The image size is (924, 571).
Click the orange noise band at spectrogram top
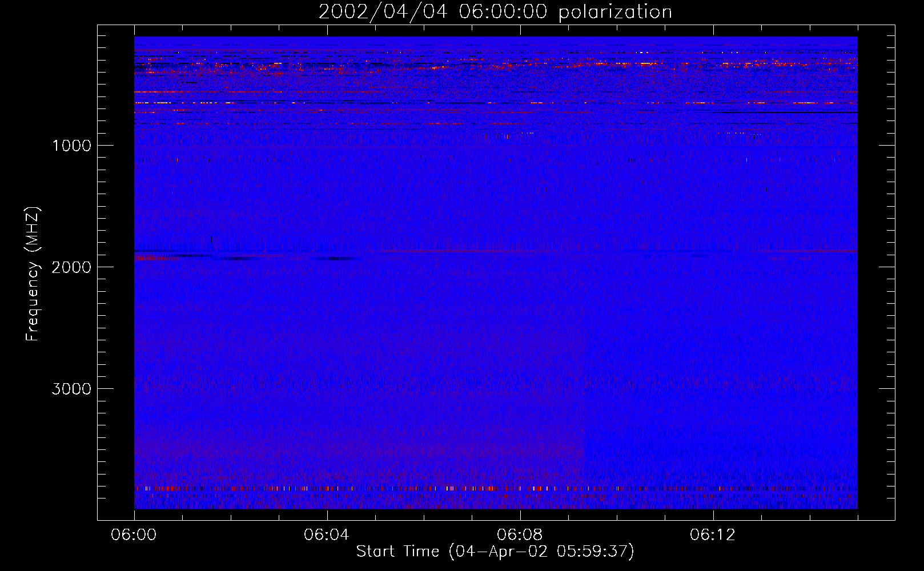point(496,67)
